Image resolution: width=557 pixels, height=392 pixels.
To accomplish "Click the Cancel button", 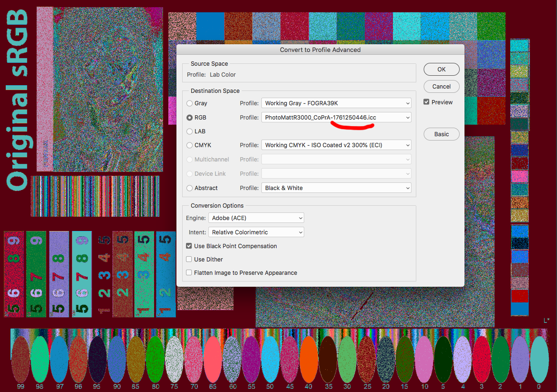I will pyautogui.click(x=441, y=86).
